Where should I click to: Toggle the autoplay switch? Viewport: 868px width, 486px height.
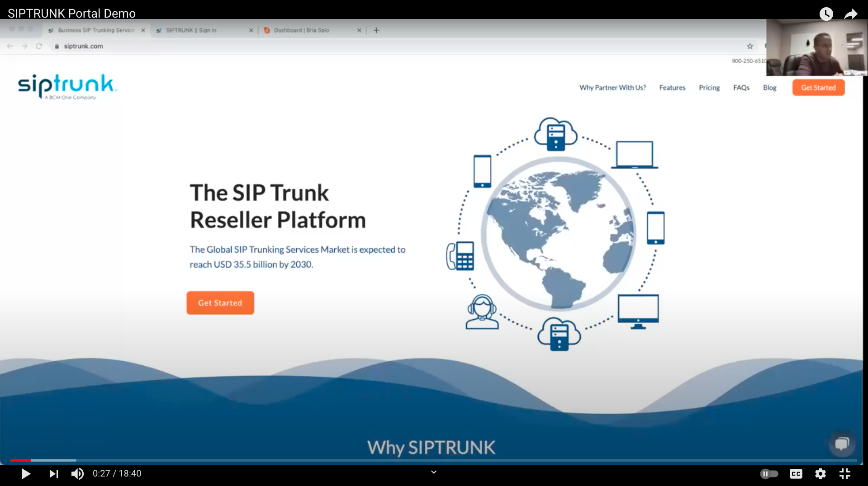pos(769,473)
